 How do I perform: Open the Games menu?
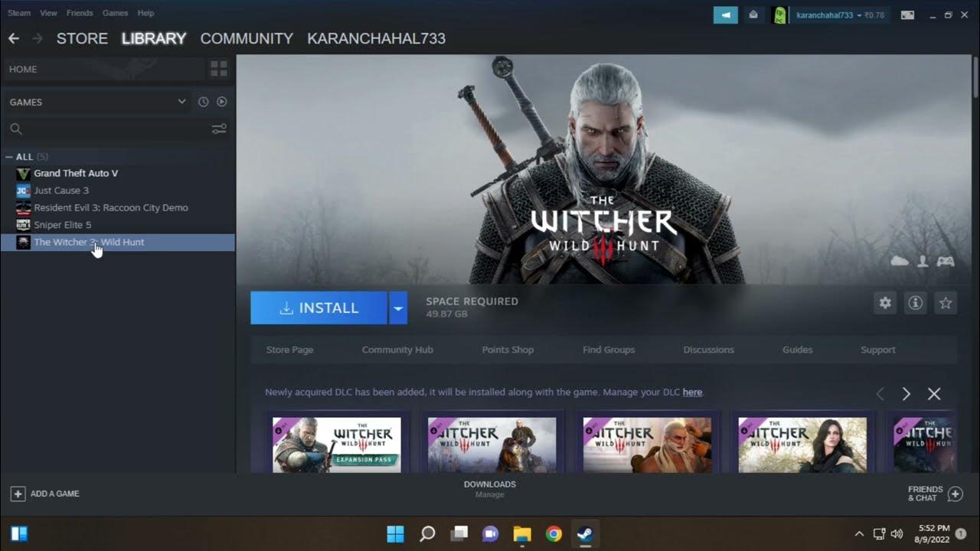115,13
